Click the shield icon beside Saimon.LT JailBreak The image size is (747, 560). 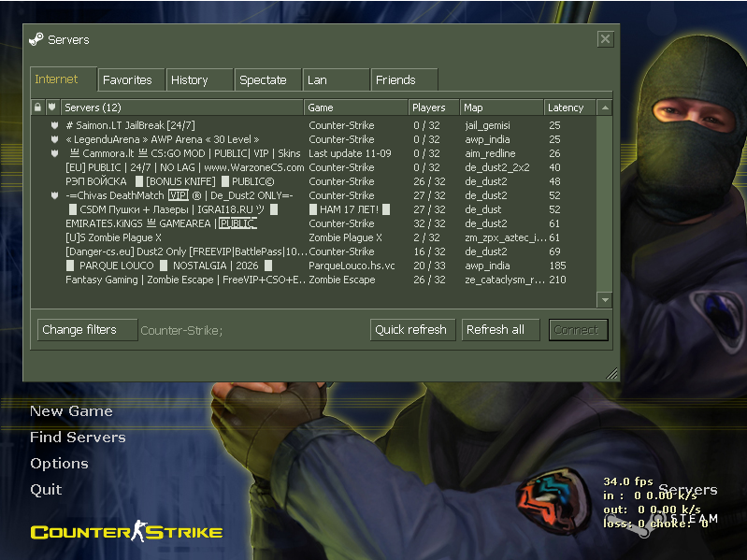coord(55,125)
